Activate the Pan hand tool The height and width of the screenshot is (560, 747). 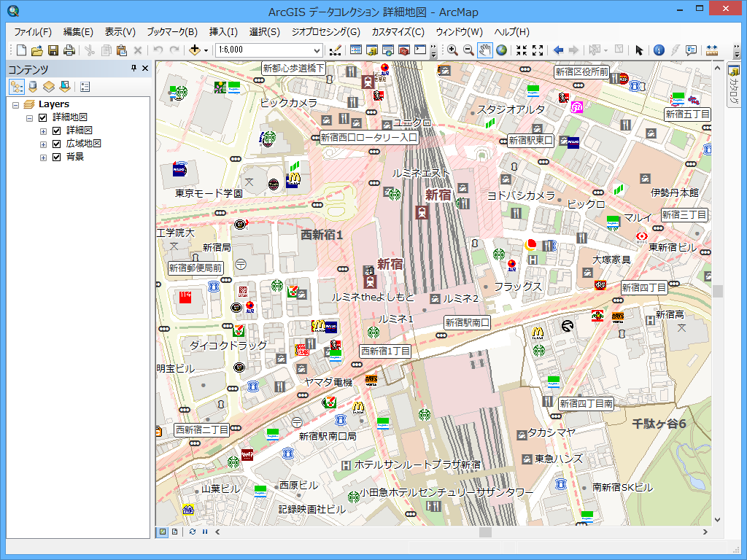point(485,50)
